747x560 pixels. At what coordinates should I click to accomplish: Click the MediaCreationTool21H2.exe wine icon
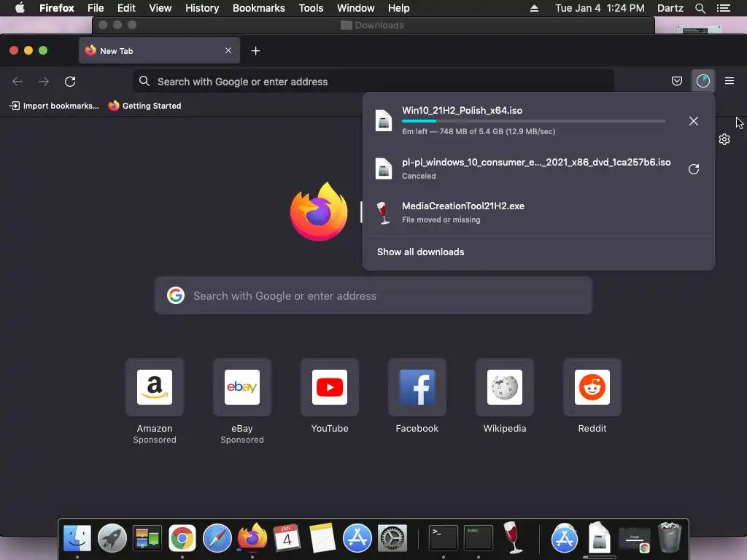(383, 213)
